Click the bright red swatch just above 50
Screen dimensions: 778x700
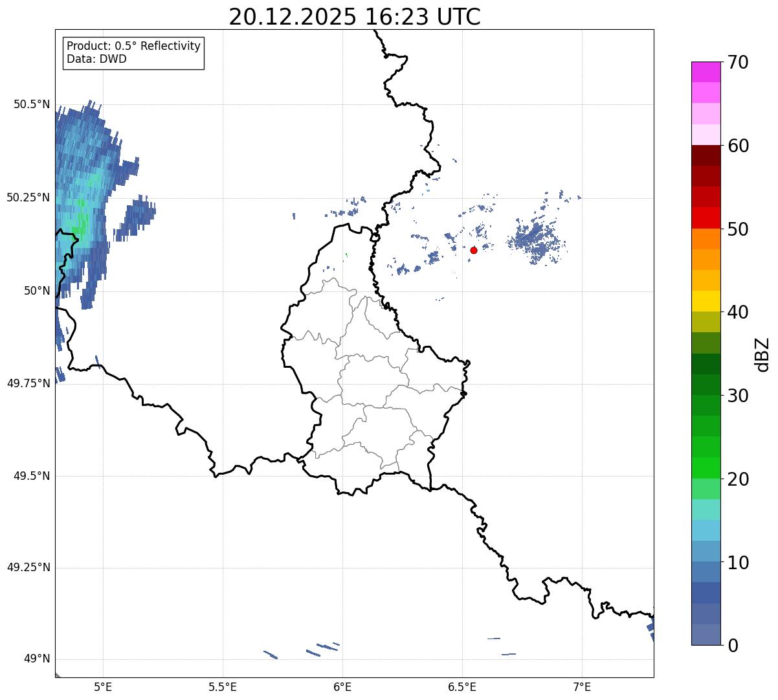[706, 218]
